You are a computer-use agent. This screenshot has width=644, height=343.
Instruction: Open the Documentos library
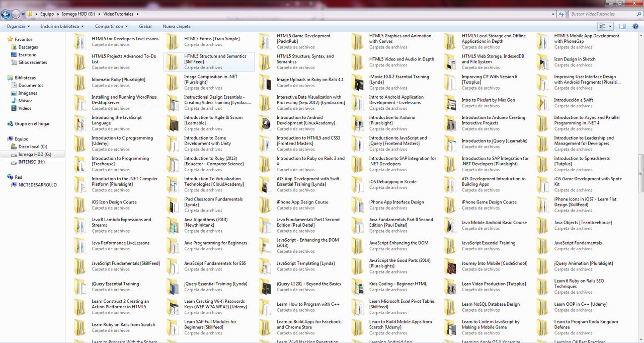31,85
